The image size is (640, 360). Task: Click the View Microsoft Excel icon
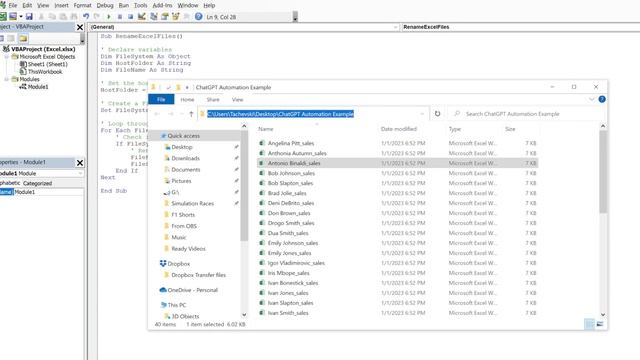click(3, 17)
